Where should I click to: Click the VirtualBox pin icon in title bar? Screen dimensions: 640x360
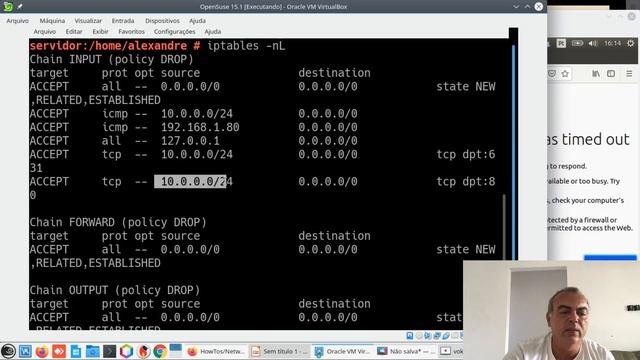pos(20,6)
